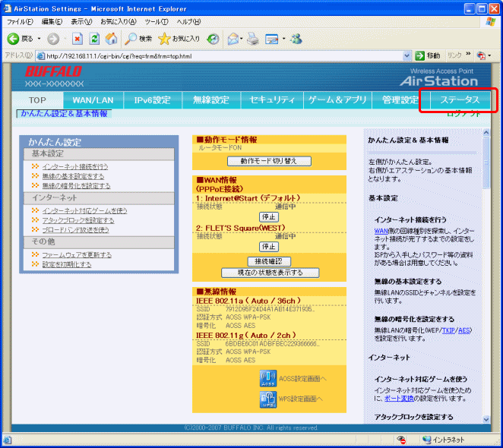Open Favorites star toolbar icon

pyautogui.click(x=164, y=39)
